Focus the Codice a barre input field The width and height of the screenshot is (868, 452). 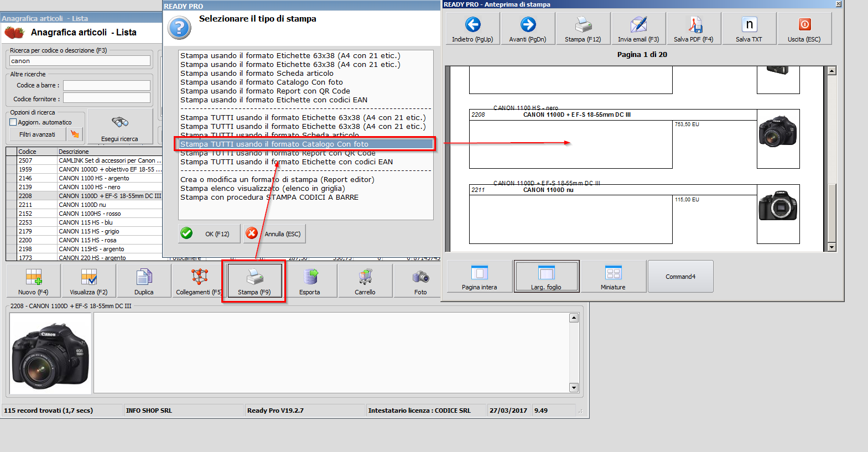[107, 85]
